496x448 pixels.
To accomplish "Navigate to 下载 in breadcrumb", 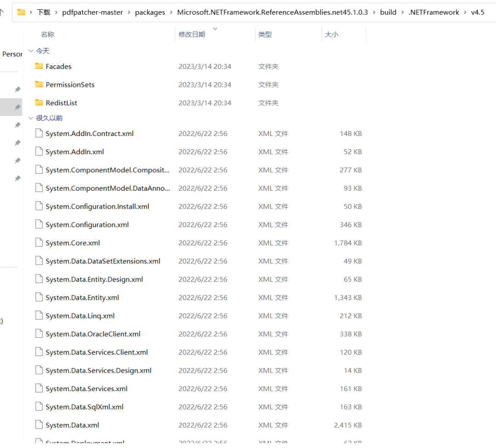I will 44,12.
